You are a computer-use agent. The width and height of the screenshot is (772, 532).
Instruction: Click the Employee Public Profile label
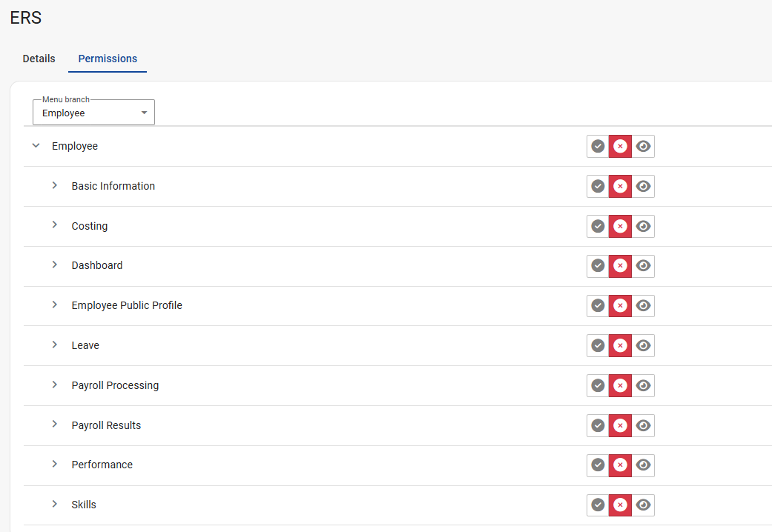[x=127, y=305]
